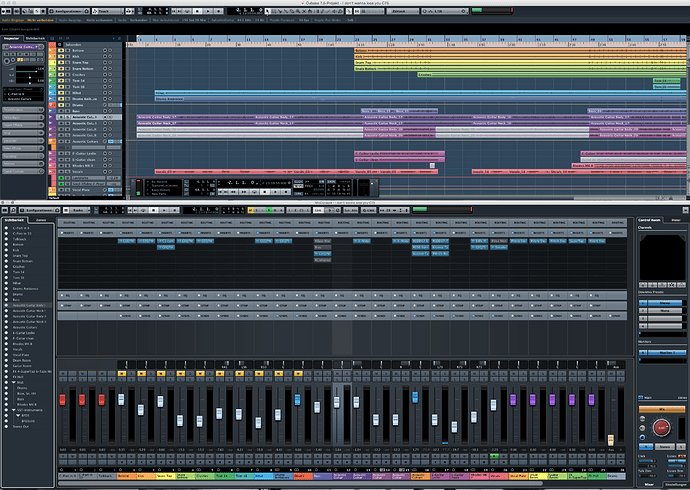The image size is (690, 490).
Task: Toggle visibility of Crashes channel in mixer list
Action: 7,267
